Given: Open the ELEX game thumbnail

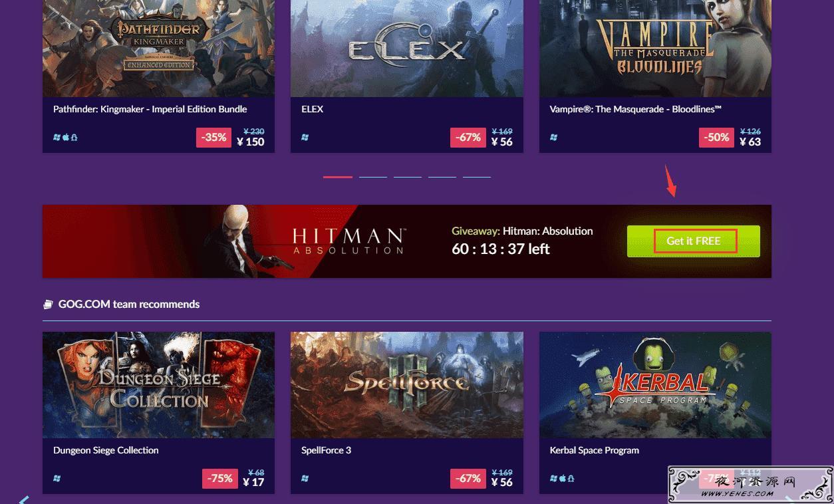Looking at the screenshot, I should (x=406, y=48).
